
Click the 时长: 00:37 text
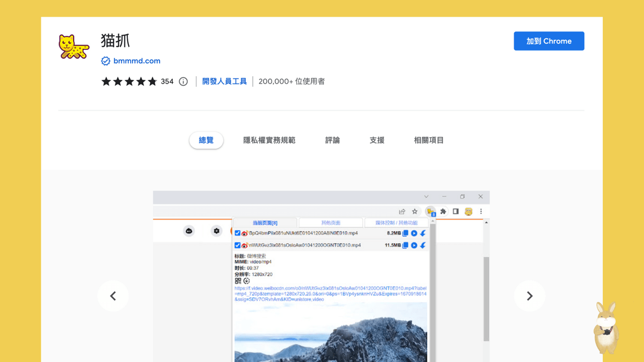point(247,268)
